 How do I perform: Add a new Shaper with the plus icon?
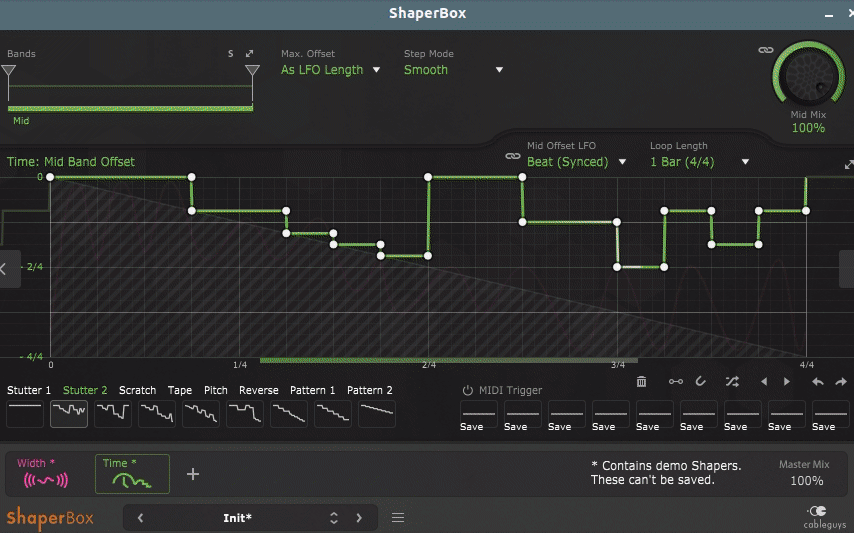tap(193, 474)
